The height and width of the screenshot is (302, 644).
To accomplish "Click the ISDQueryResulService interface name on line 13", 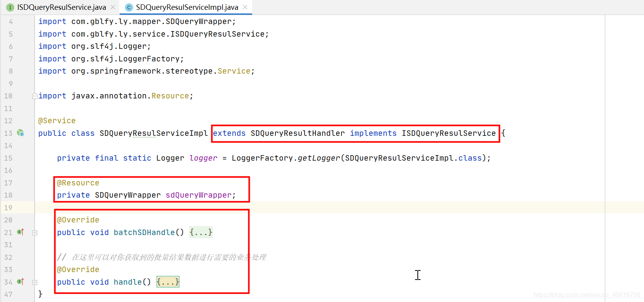I will tap(448, 133).
